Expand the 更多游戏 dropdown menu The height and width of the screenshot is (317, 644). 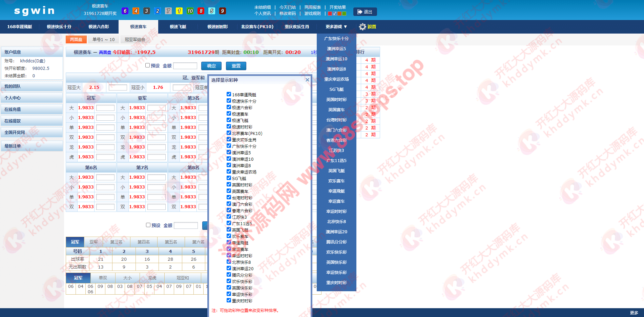click(336, 27)
